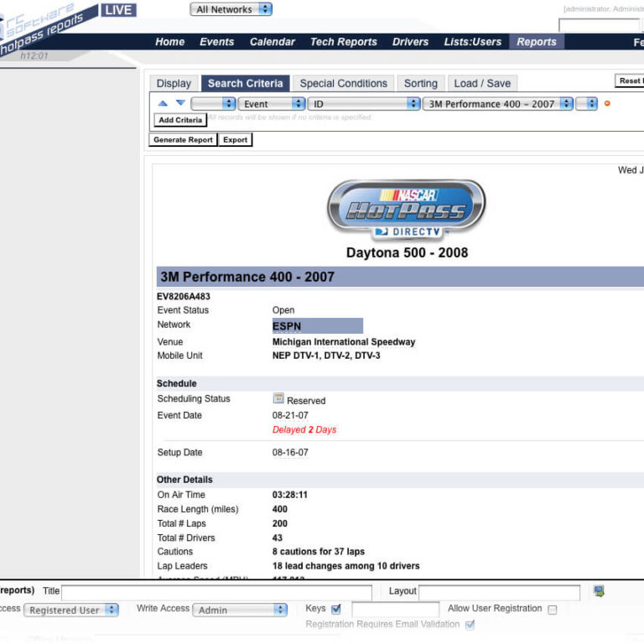Screen dimensions: 644x644
Task: Enable Allow User Registration checkbox
Action: tap(553, 610)
